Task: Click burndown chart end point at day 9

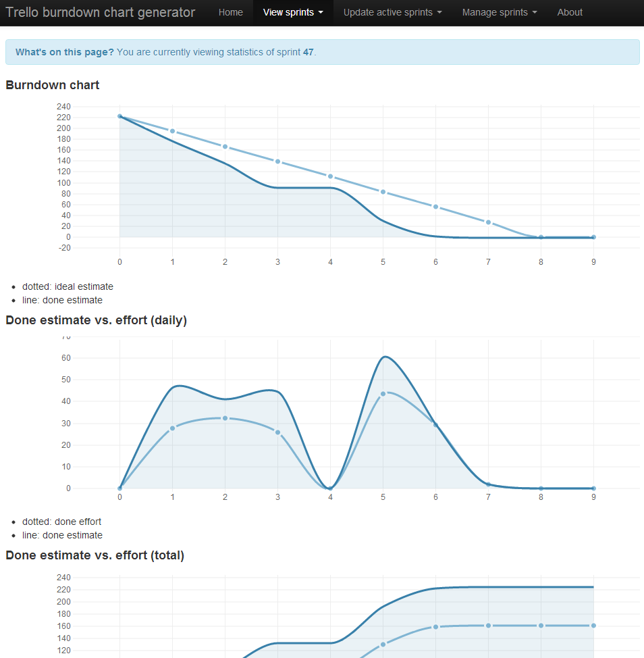Action: (593, 237)
